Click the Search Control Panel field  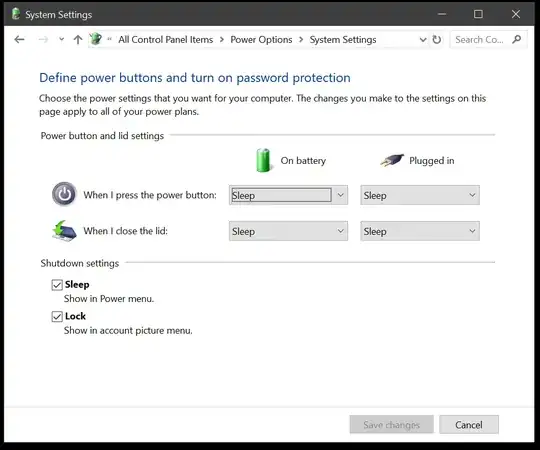(x=480, y=40)
